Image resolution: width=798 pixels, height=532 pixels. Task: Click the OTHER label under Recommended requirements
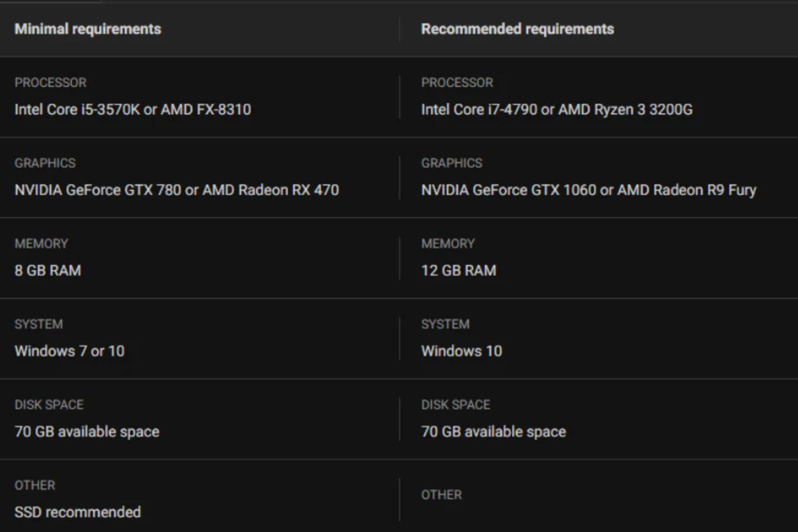(442, 495)
